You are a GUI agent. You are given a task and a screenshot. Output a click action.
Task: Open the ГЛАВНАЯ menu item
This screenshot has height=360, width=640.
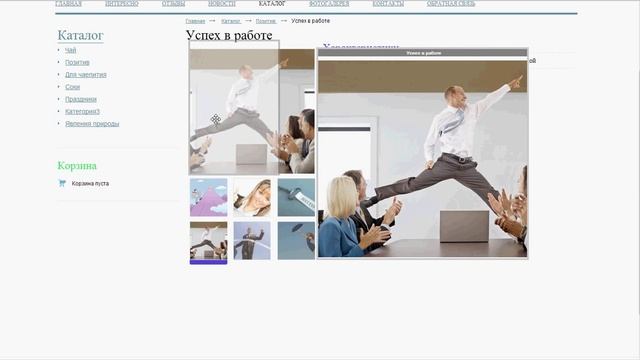68,4
